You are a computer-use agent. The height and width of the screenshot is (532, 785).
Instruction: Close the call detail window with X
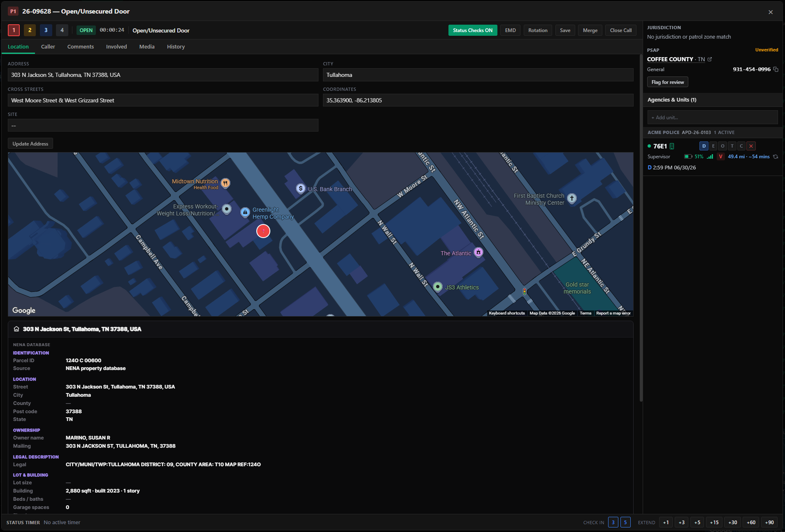(x=771, y=12)
